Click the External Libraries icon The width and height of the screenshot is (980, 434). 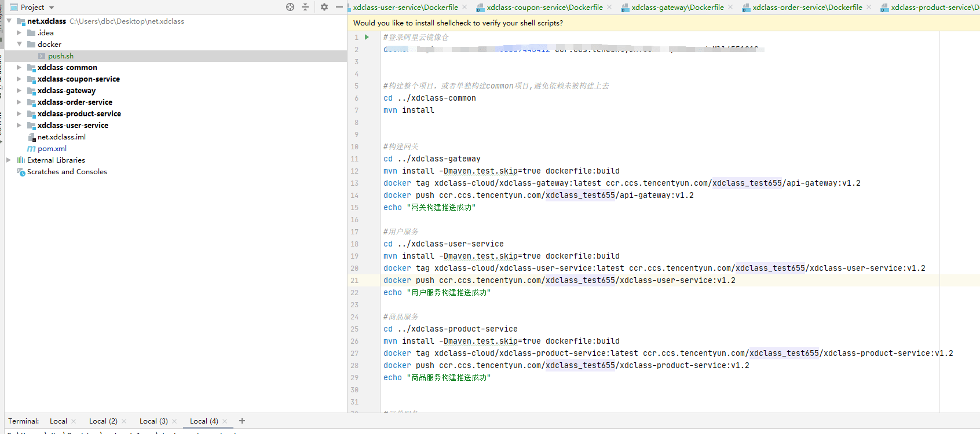click(x=21, y=160)
